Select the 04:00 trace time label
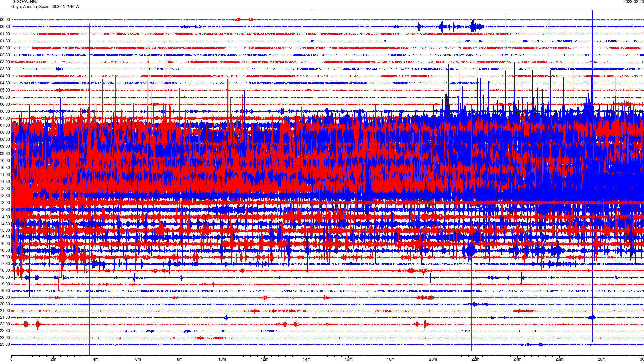 point(5,76)
